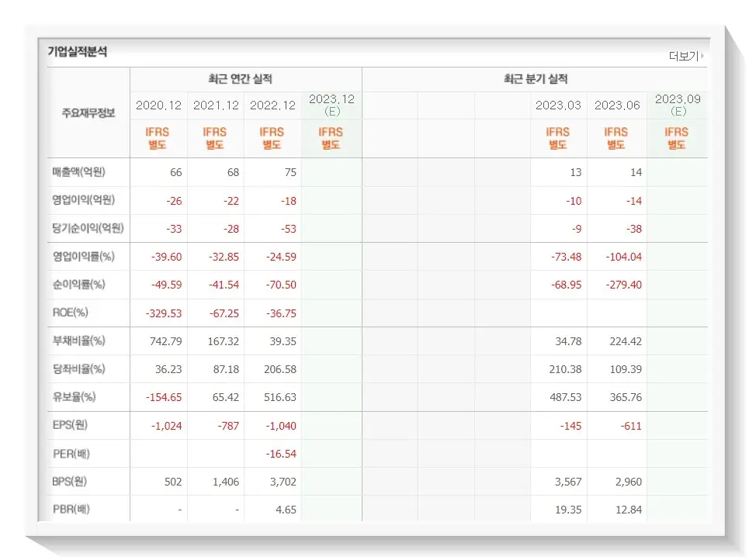749x560 pixels.
Task: Select the 최근 분기 실적 header tab
Action: 537,78
